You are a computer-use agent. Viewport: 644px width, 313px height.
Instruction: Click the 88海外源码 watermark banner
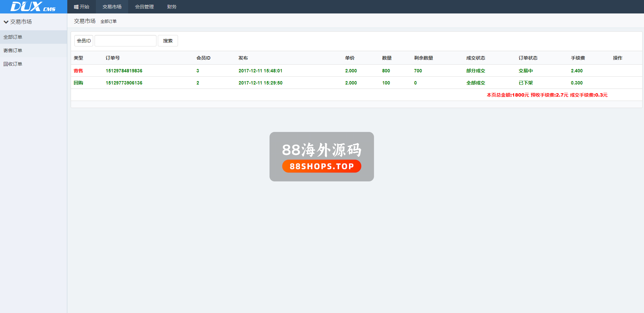[322, 156]
